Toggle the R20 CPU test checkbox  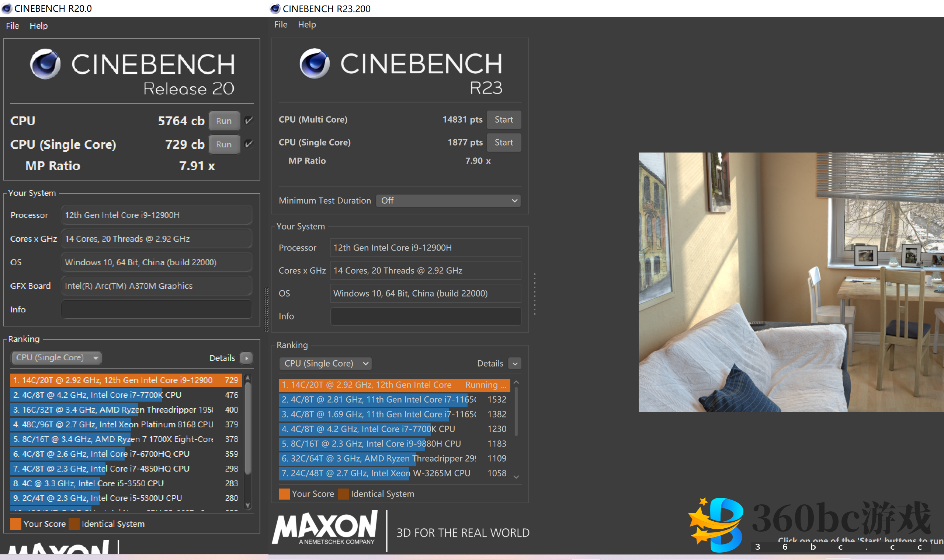(249, 120)
